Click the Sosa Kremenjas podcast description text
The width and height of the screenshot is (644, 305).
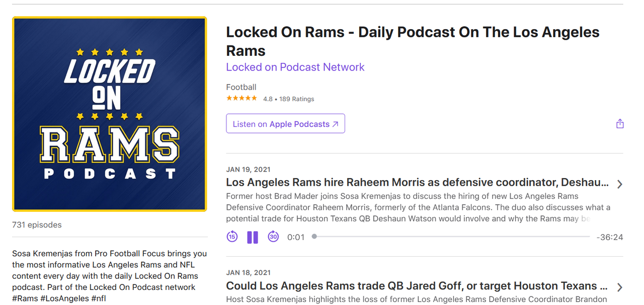(x=110, y=276)
